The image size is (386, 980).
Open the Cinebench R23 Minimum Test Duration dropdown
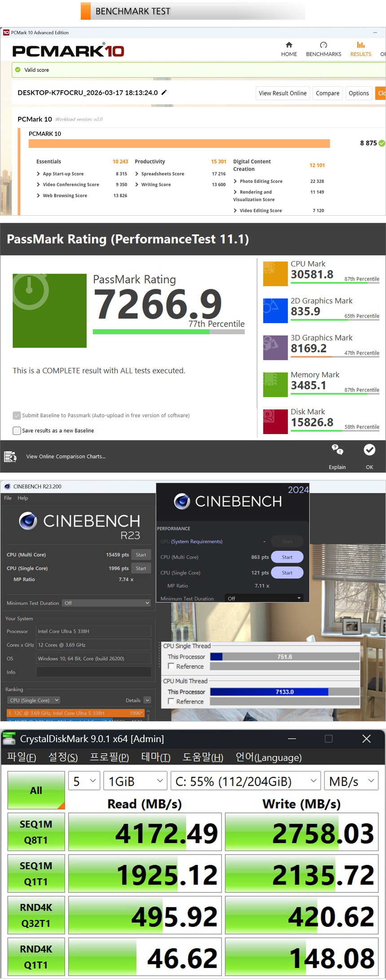click(x=106, y=603)
